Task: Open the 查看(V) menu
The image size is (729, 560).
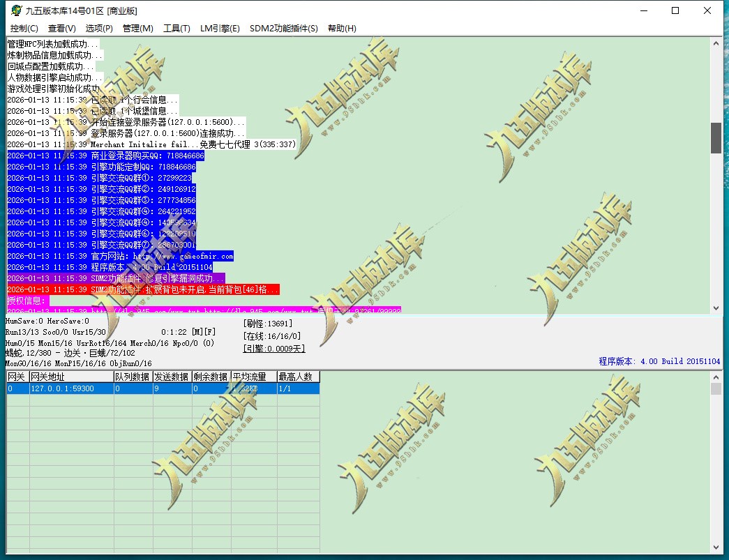Action: click(x=62, y=29)
